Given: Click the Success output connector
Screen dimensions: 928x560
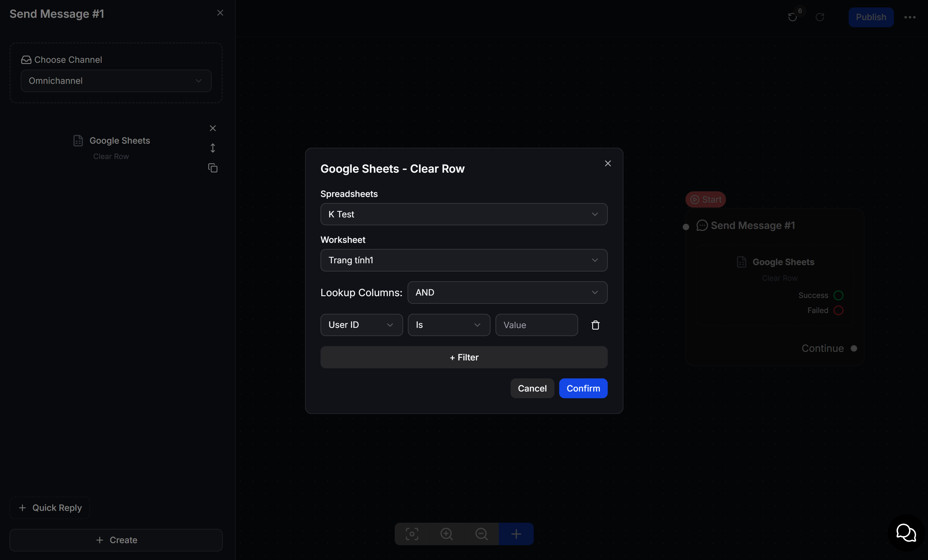Looking at the screenshot, I should pos(838,295).
